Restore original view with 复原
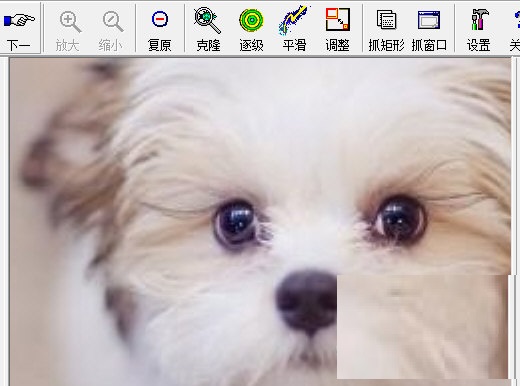This screenshot has height=386, width=520. pos(160,29)
